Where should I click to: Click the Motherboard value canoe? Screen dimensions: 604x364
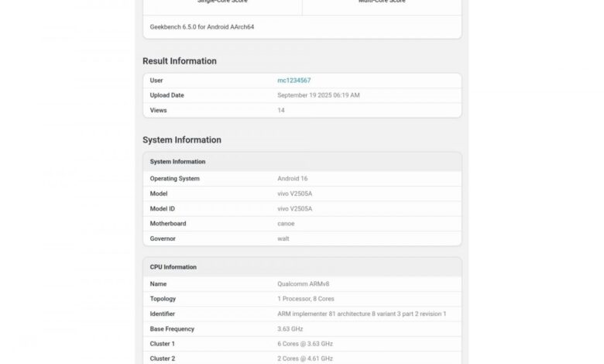click(287, 224)
